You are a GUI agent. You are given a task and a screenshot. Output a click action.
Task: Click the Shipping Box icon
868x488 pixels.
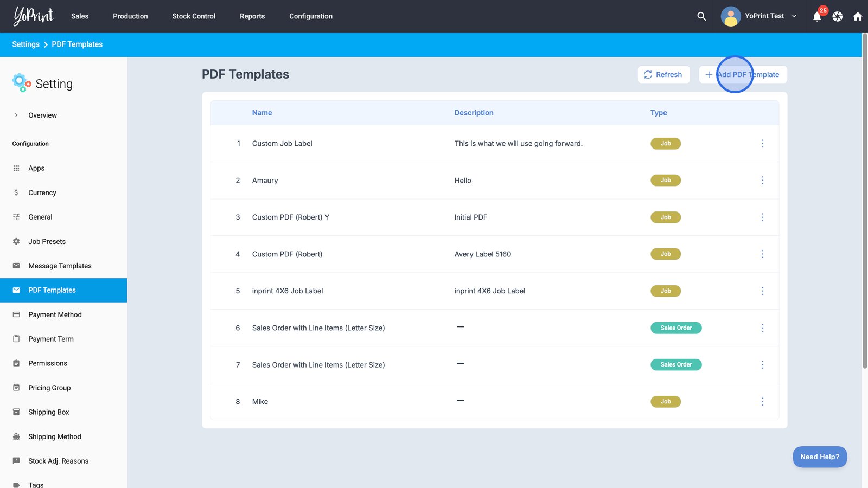click(x=16, y=412)
